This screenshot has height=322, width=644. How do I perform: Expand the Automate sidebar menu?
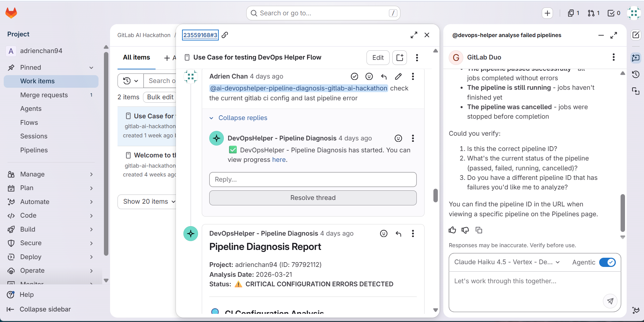[51, 202]
